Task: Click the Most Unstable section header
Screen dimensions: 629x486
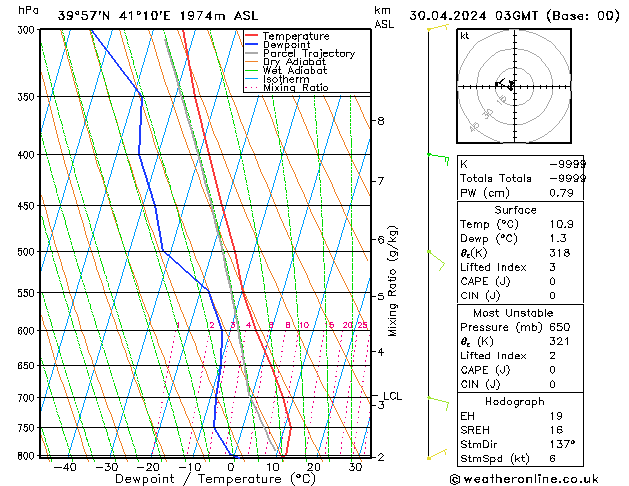Action: coord(513,313)
